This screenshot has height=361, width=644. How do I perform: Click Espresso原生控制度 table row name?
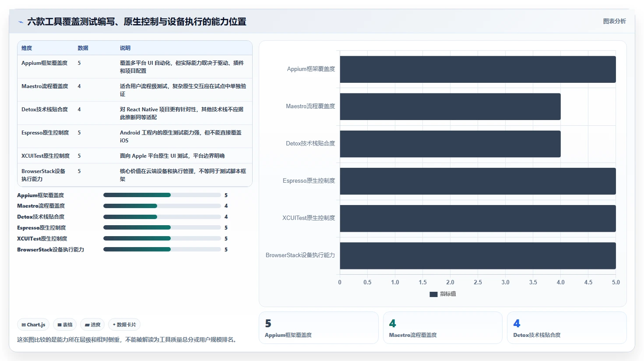pyautogui.click(x=45, y=133)
